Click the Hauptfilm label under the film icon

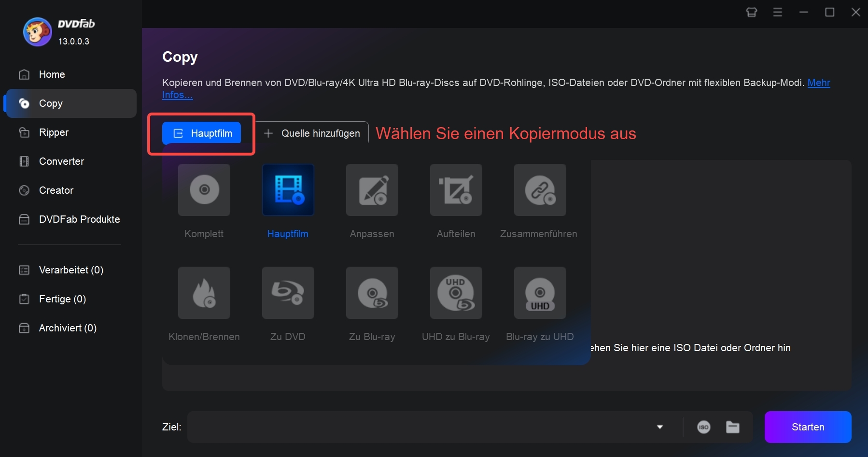click(x=288, y=234)
